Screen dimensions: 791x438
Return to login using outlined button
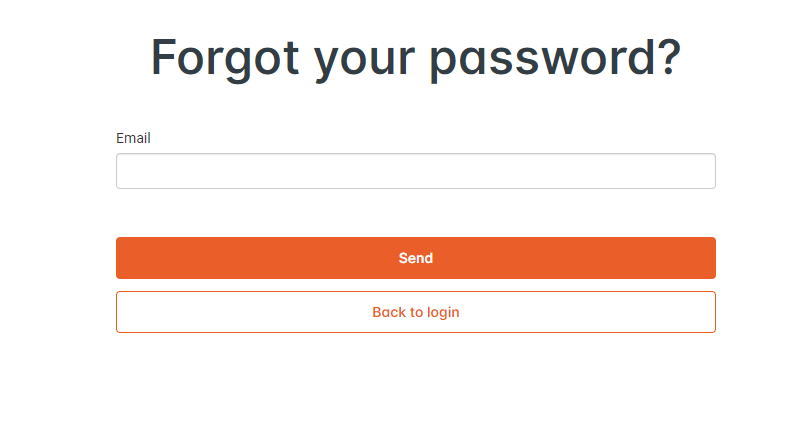click(x=415, y=312)
